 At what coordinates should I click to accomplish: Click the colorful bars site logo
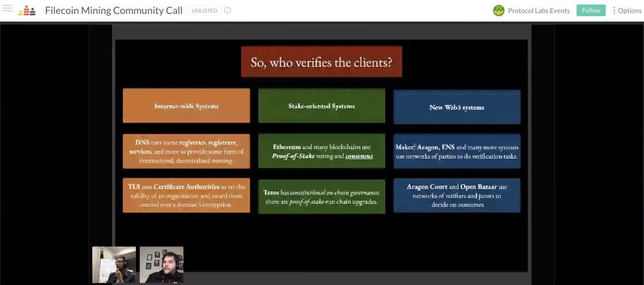[x=27, y=11]
